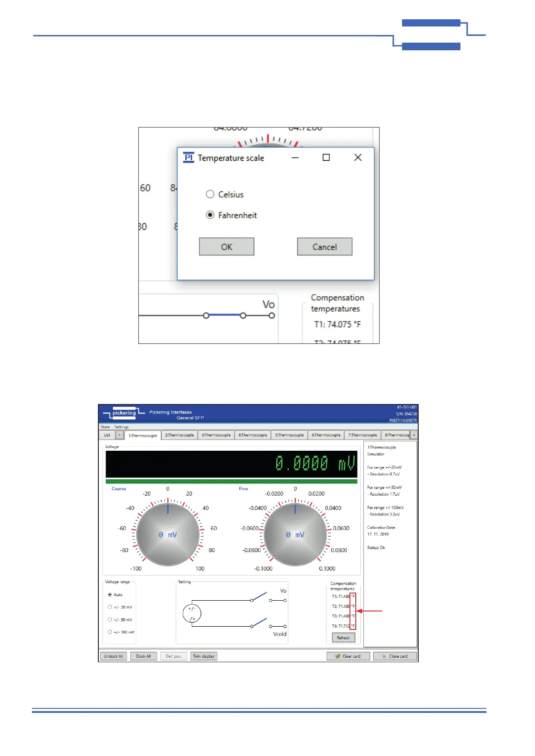Click the Close card button
Viewport: 535px width, 756px height.
[x=395, y=656]
